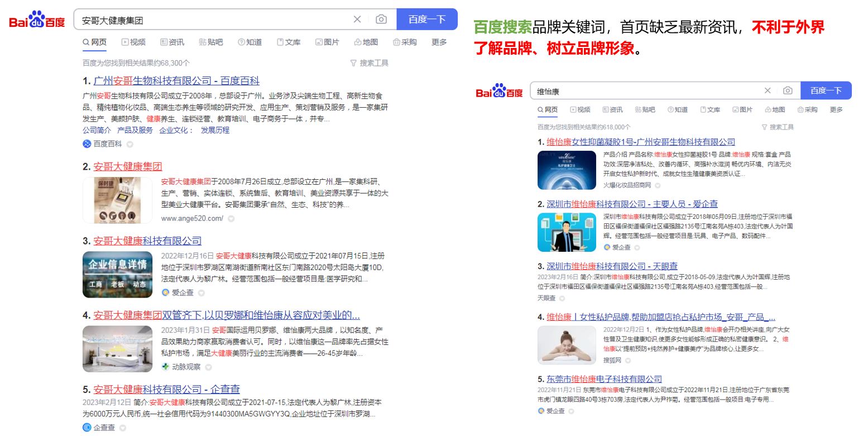Clear the 安哥大健康集团 search box text
This screenshot has height=436, width=868.
click(x=357, y=20)
